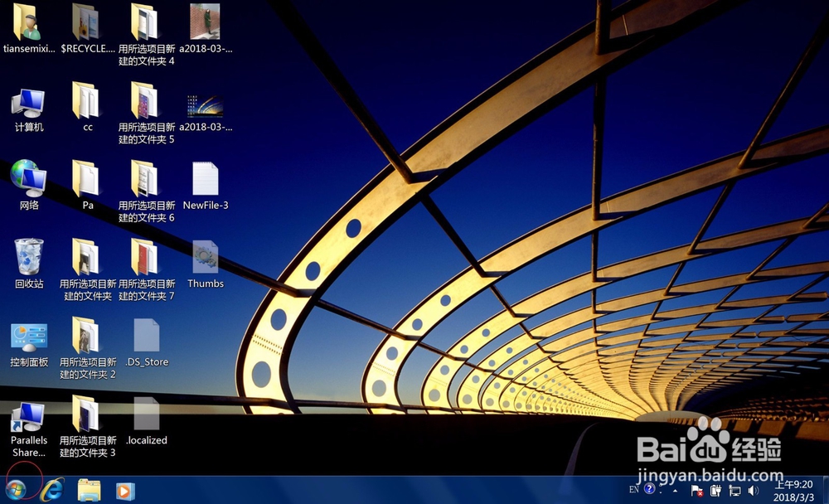The image size is (829, 504).
Task: Select the unnumbered 用所选项目新建的文件夹 folder
Action: point(87,258)
